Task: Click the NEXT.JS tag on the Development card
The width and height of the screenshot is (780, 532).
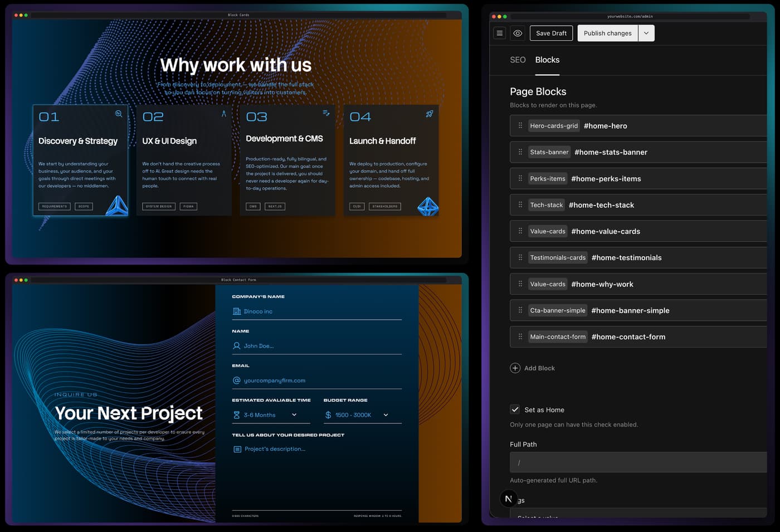Action: [x=275, y=206]
